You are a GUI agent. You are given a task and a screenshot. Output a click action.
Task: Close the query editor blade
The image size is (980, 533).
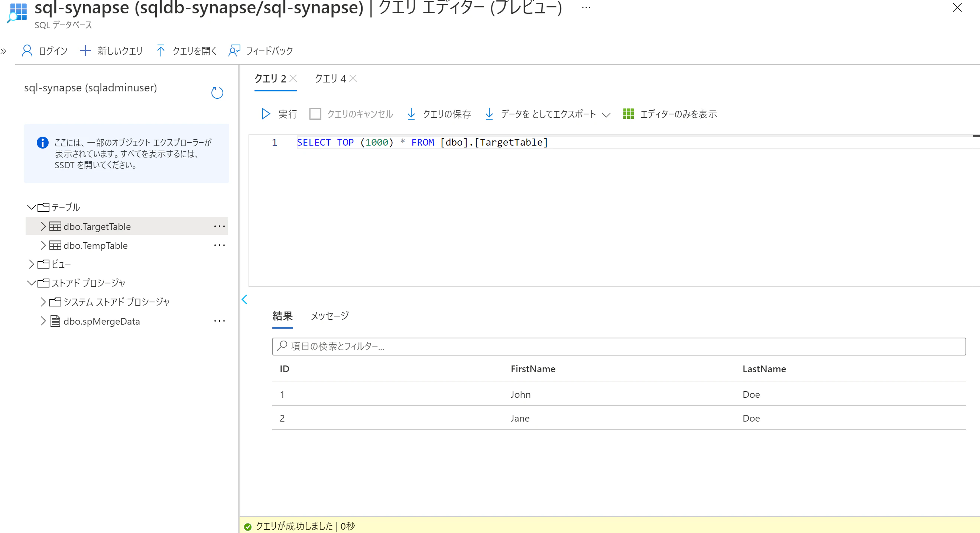click(957, 7)
